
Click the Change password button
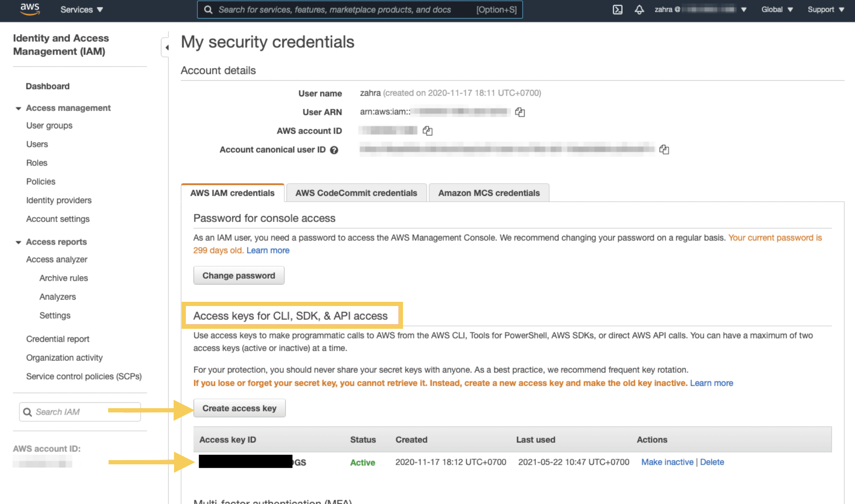239,276
